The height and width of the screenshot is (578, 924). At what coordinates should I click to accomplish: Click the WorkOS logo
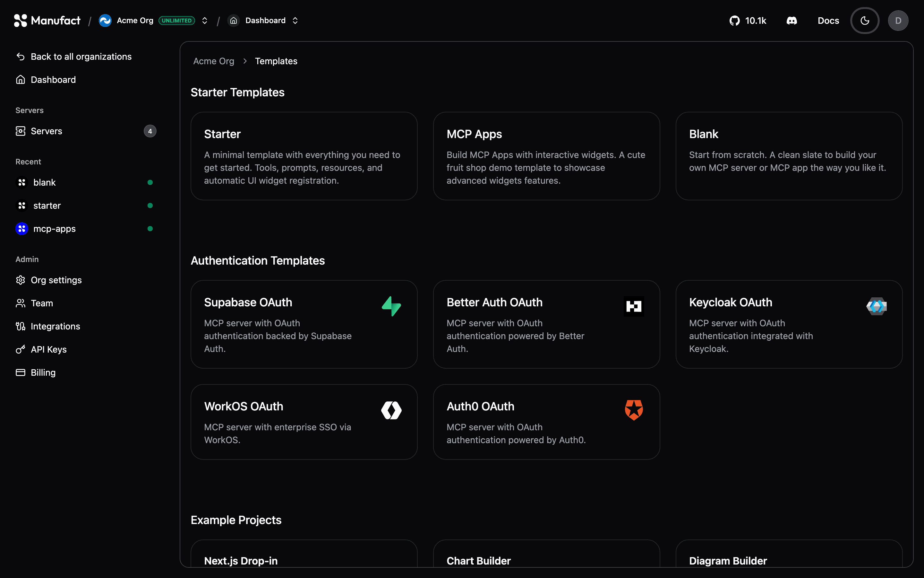(x=391, y=410)
